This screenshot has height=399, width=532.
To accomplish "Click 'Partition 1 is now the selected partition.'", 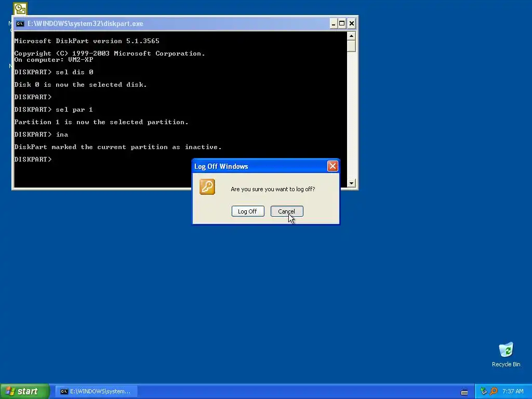I will click(x=101, y=122).
